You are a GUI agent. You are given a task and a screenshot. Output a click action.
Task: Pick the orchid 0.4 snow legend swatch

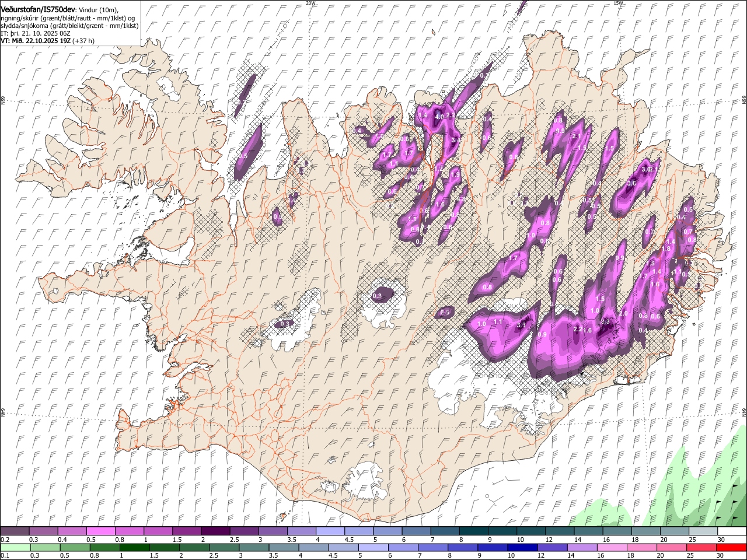[x=72, y=531]
